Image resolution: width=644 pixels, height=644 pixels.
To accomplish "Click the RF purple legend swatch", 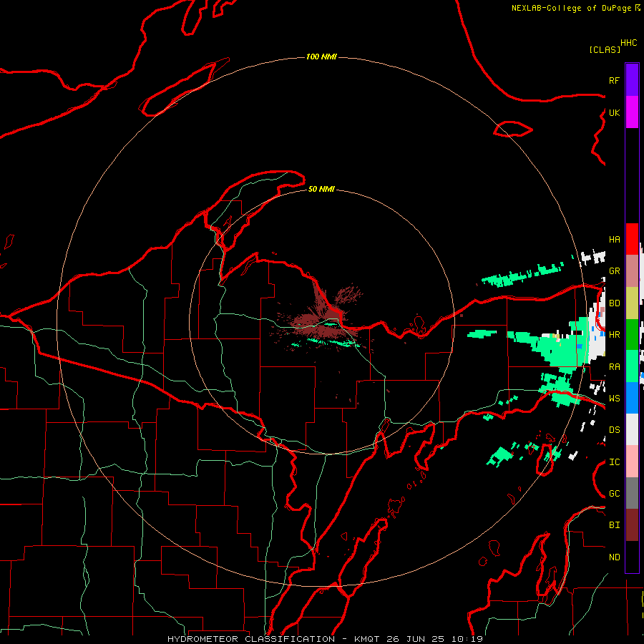I will coord(632,79).
